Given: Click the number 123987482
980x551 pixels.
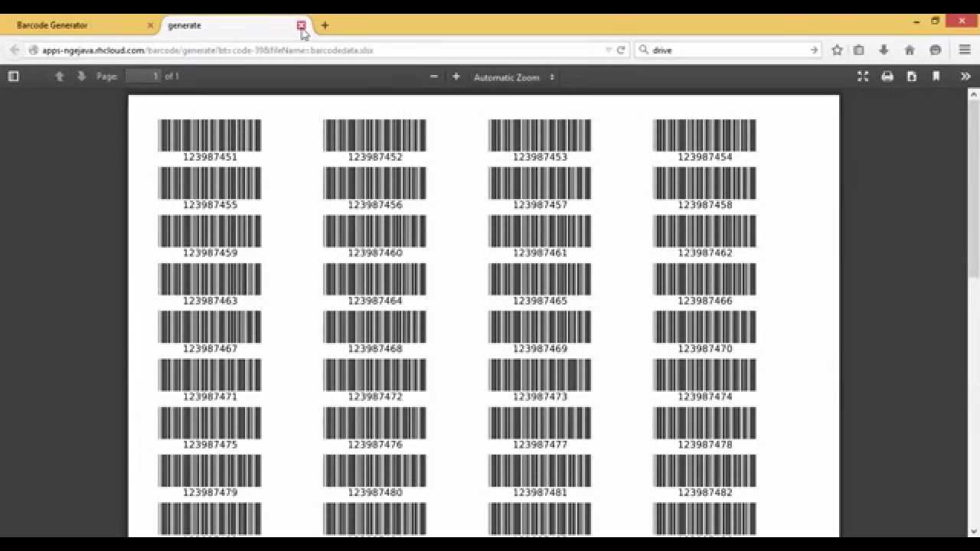Looking at the screenshot, I should click(705, 492).
